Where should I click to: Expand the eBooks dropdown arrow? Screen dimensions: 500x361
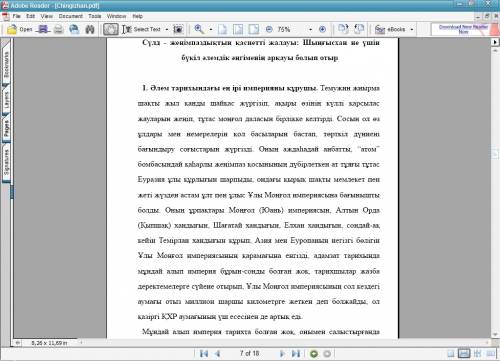click(412, 29)
